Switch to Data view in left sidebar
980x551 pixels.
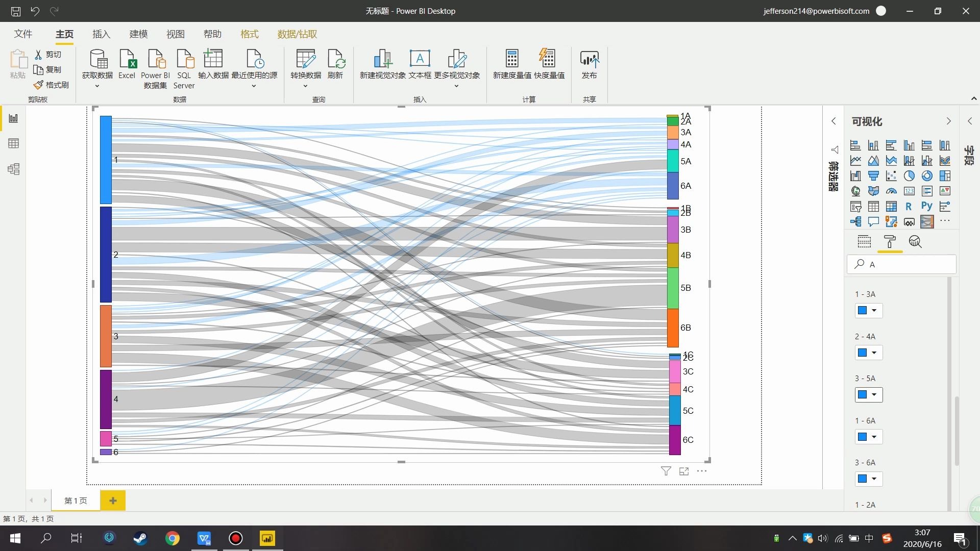[x=14, y=143]
